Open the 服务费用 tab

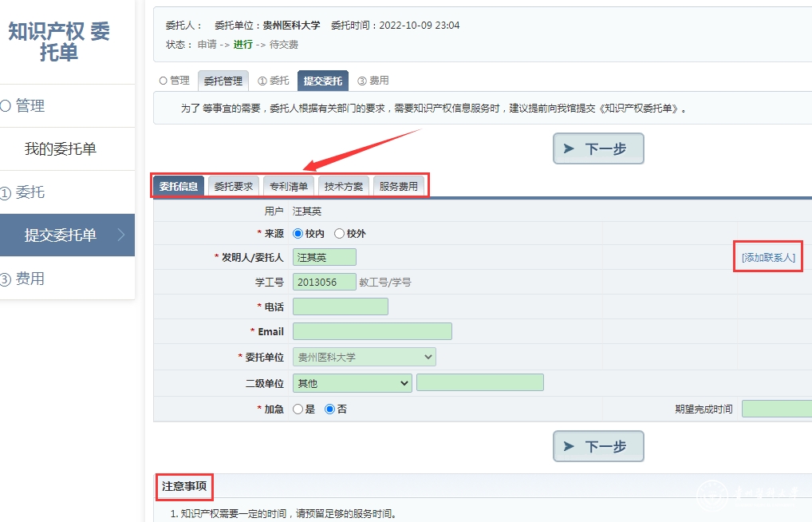point(398,186)
